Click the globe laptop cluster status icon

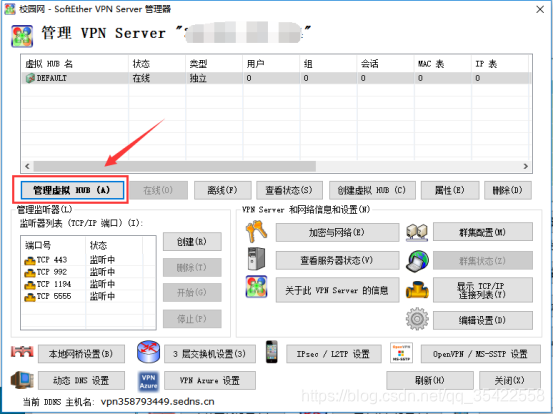417,261
